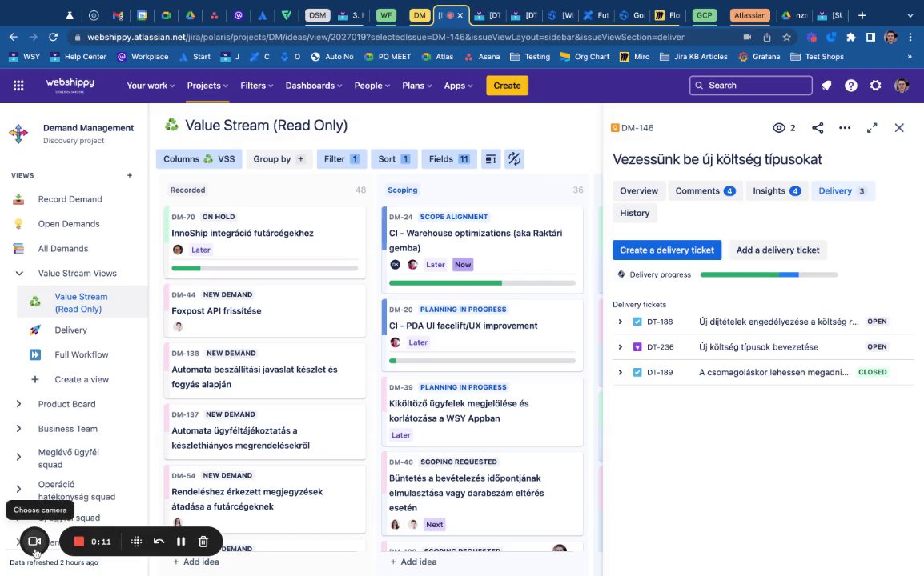Image resolution: width=924 pixels, height=576 pixels.
Task: Click the browser address bar URL
Action: 385,37
